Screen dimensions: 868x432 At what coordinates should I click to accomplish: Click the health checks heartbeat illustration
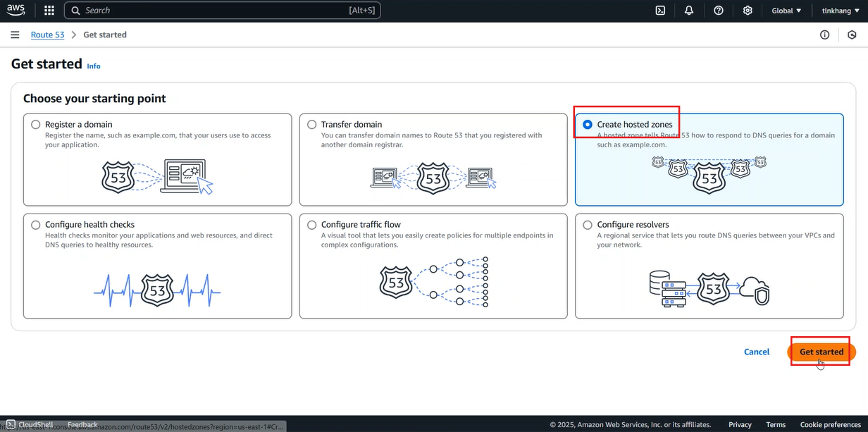coord(158,290)
